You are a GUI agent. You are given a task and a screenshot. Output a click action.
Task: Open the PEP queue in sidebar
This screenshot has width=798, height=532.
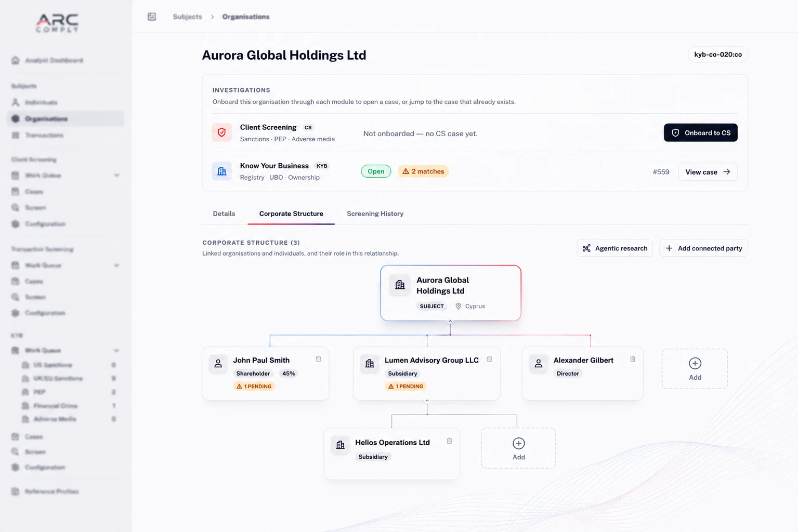[69, 392]
